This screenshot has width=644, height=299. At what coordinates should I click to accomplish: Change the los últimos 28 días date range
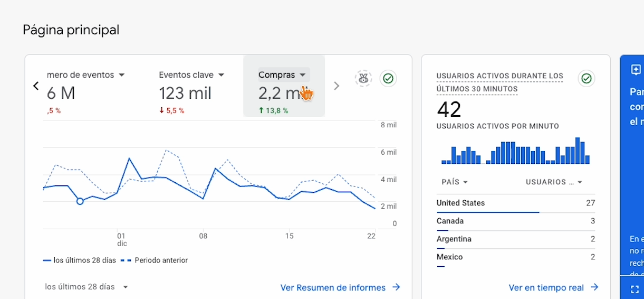[x=87, y=287]
